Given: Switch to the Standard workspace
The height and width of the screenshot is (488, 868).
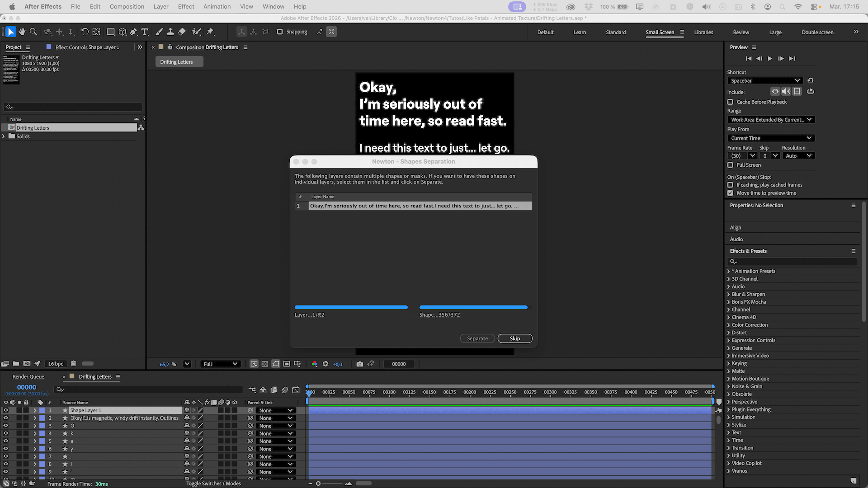Looking at the screenshot, I should pyautogui.click(x=616, y=32).
